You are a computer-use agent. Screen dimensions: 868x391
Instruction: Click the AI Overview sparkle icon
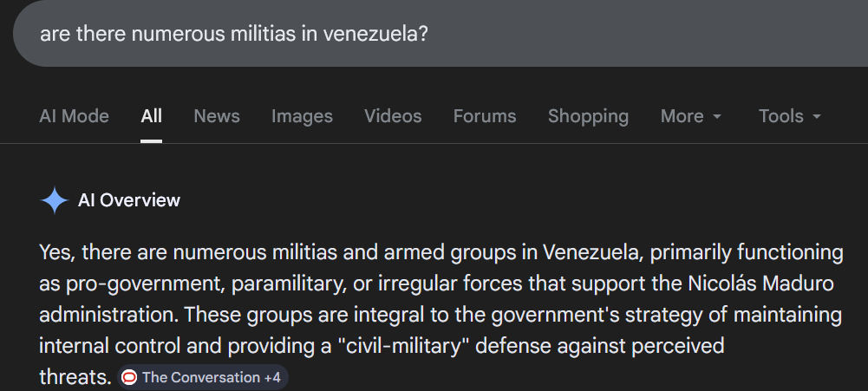pyautogui.click(x=54, y=201)
